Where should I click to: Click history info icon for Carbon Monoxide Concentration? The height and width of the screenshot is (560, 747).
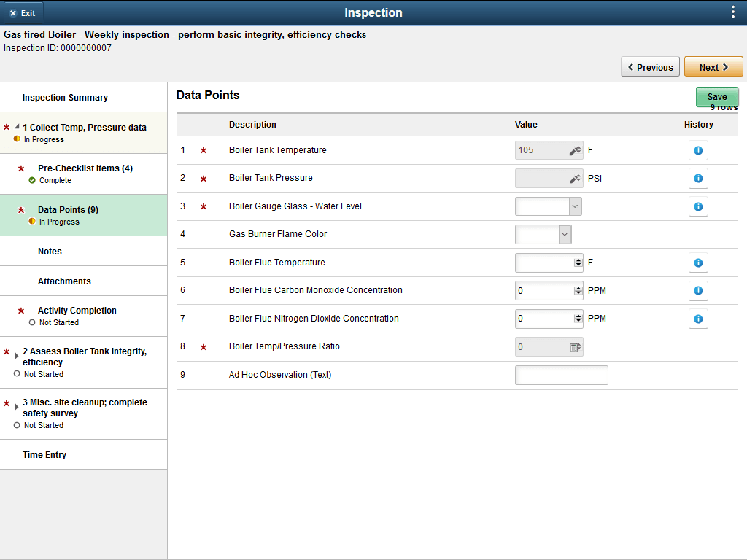tap(698, 290)
